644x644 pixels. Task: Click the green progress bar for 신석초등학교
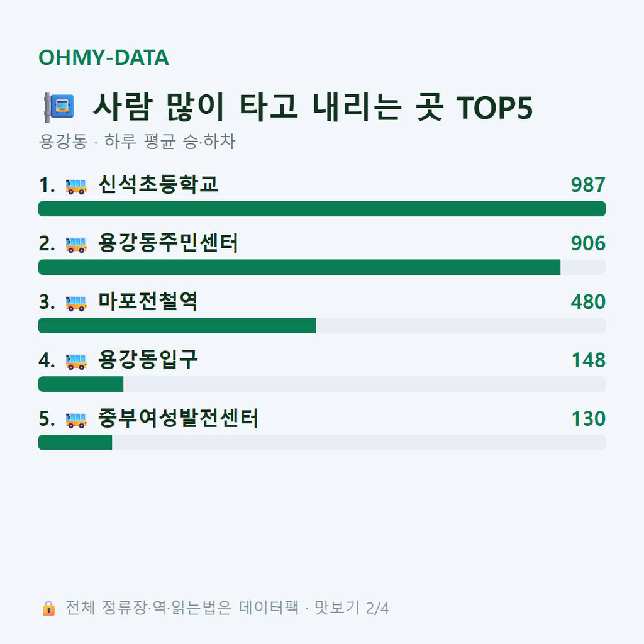pyautogui.click(x=322, y=209)
